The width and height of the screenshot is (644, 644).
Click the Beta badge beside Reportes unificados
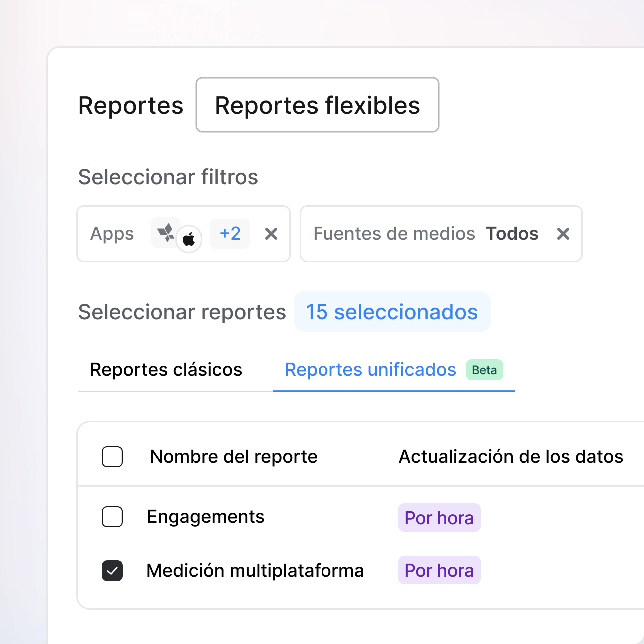tap(484, 370)
